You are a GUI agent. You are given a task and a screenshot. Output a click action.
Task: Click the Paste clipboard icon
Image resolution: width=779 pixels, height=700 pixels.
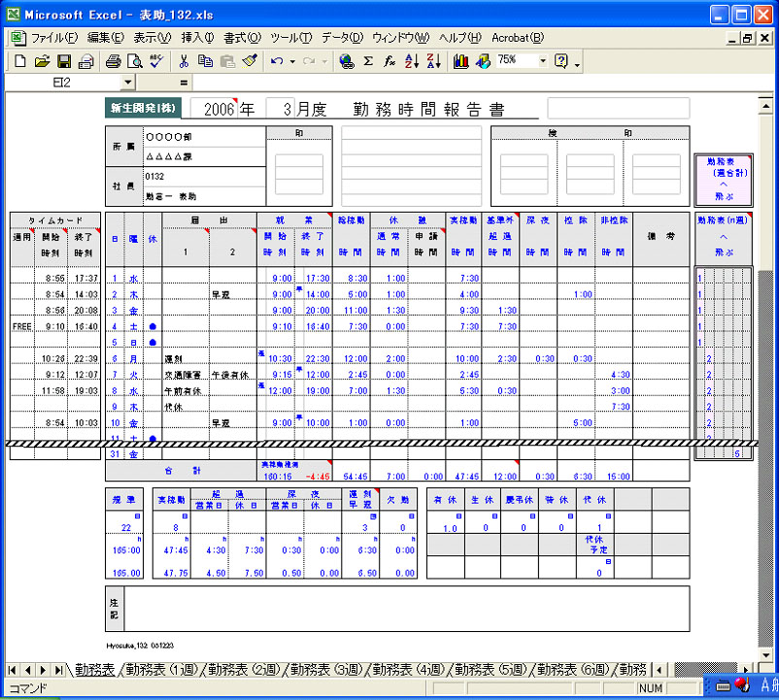[x=227, y=61]
